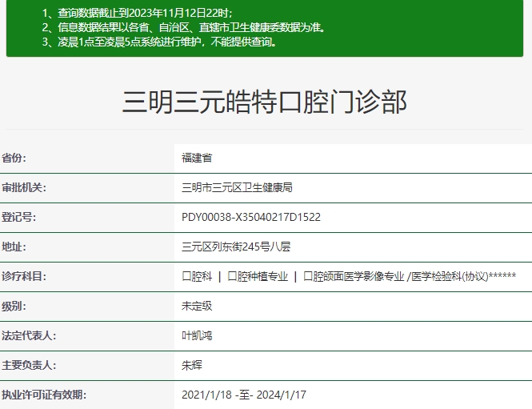Select the notice line 查询数据截止到2023年11月12日22时
Viewport: 532px width, 409px height.
click(137, 13)
